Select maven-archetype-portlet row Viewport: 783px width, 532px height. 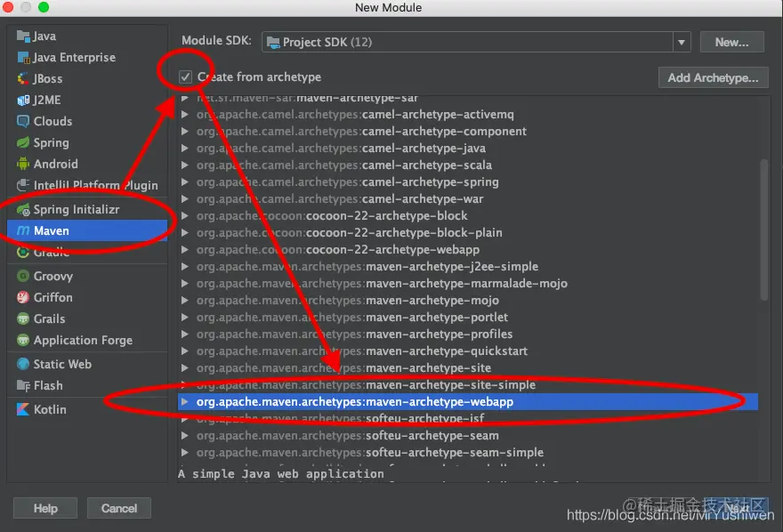[468, 318]
